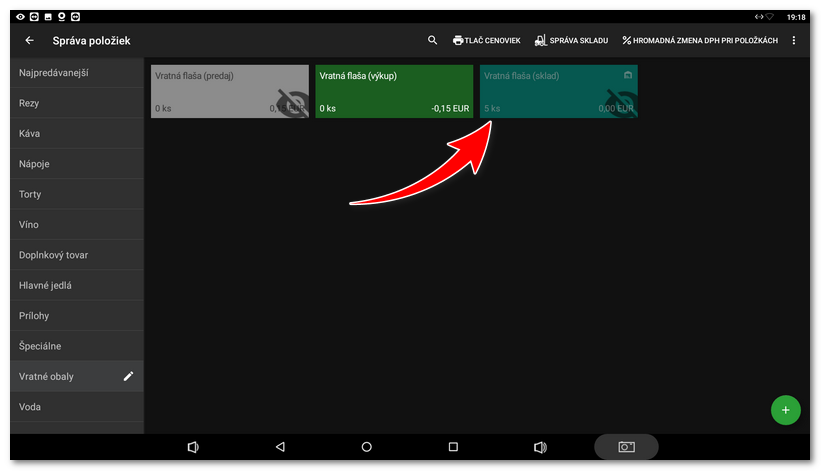821x471 pixels.
Task: Select the Nápoje category
Action: point(77,164)
